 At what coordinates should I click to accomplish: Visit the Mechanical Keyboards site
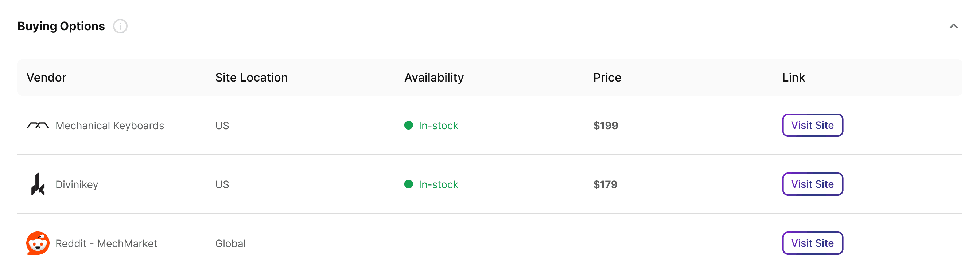coord(812,125)
